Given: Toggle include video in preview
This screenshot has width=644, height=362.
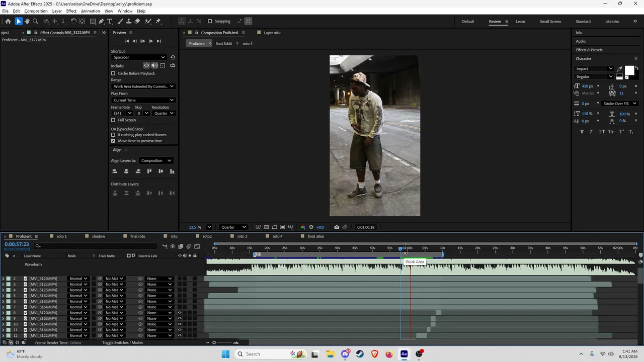Looking at the screenshot, I should pyautogui.click(x=146, y=65).
